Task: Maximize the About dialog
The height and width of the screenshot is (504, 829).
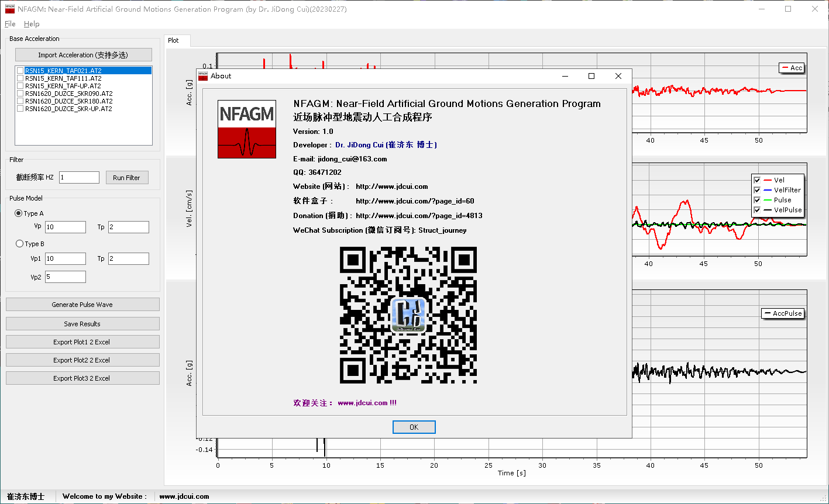Action: (591, 76)
